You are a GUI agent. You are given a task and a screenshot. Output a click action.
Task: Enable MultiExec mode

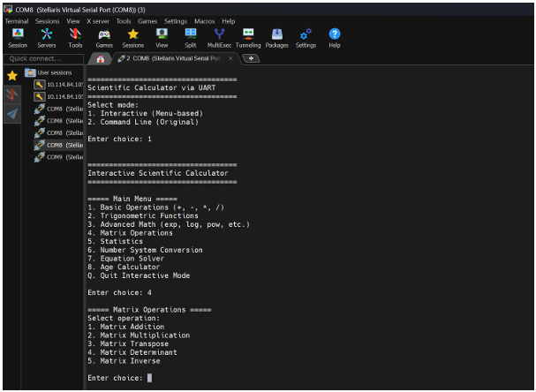(x=219, y=36)
